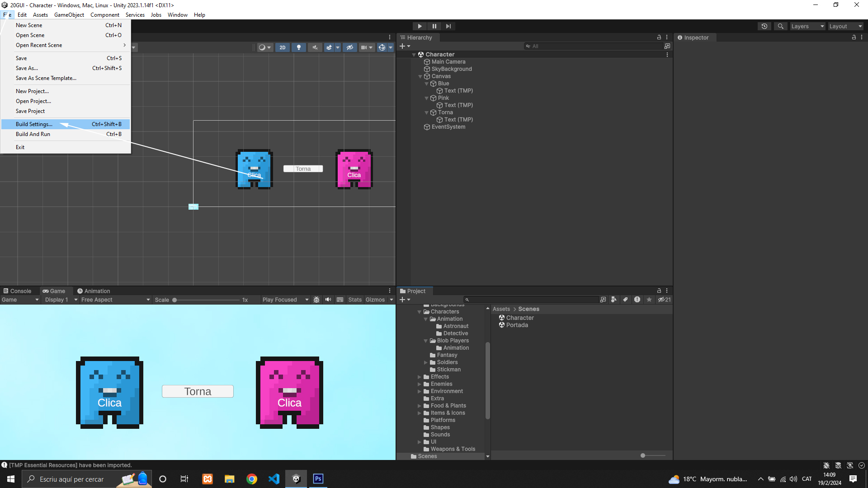
Task: Select Build Settings menu entry
Action: click(34, 124)
